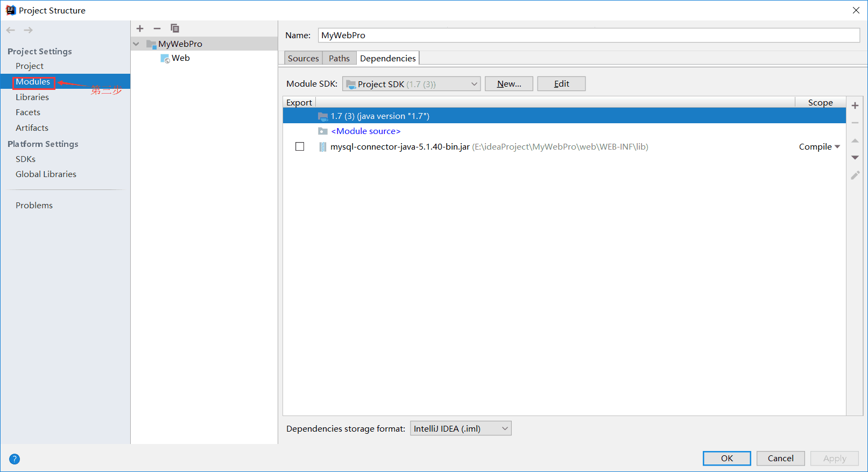Click the Module source folder icon
This screenshot has width=868, height=472.
[x=323, y=131]
